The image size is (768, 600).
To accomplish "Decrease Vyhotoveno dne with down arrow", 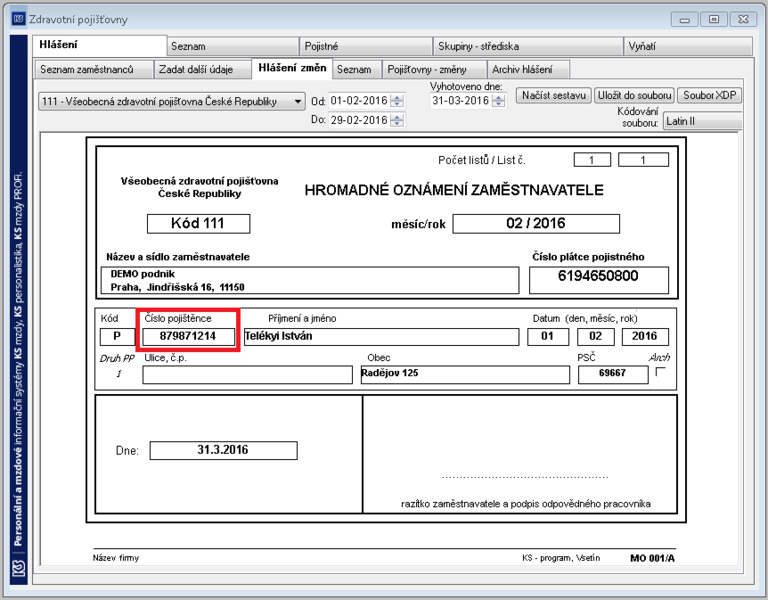I will [x=499, y=104].
